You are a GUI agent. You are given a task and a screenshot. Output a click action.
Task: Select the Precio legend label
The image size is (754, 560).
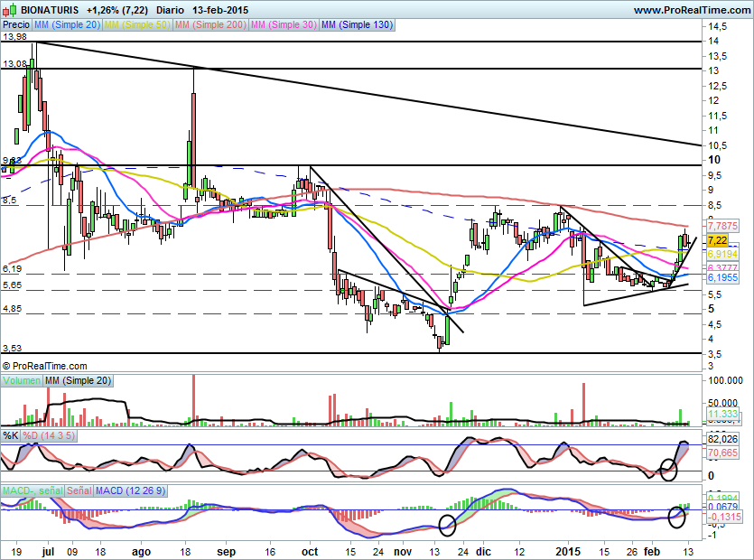(16, 25)
